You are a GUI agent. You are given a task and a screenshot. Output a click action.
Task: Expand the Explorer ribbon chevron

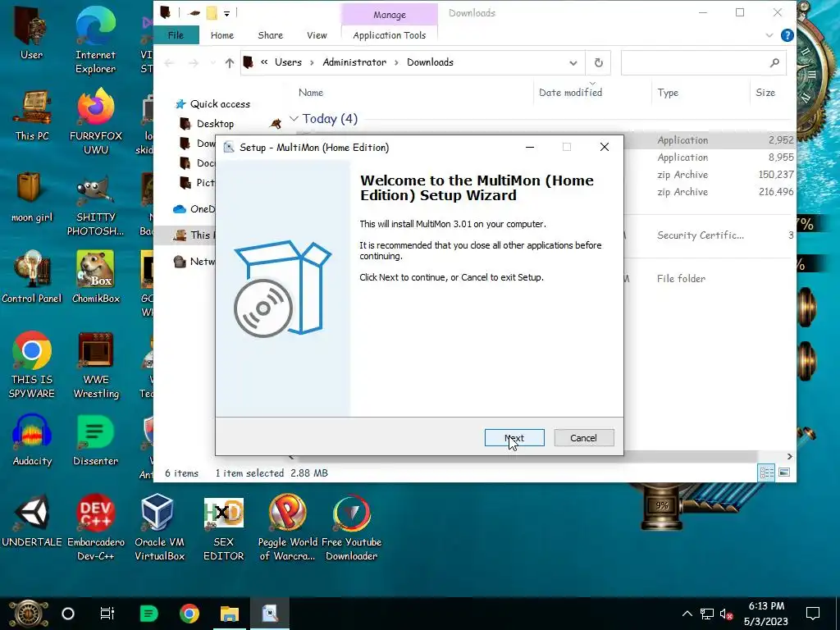[x=769, y=35]
